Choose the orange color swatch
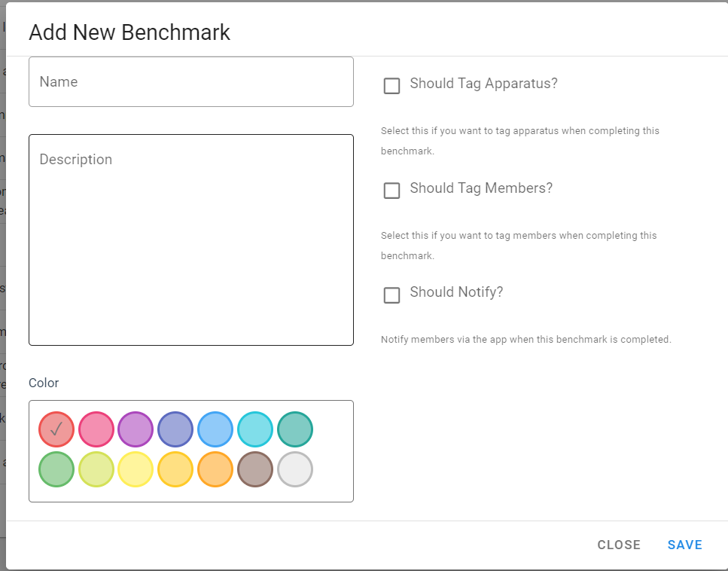Image resolution: width=728 pixels, height=571 pixels. tap(215, 470)
